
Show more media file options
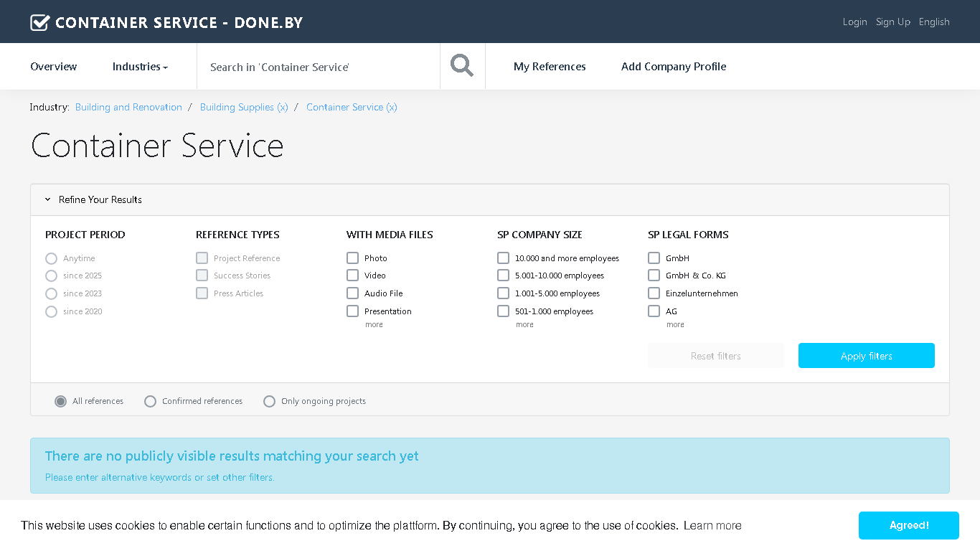click(x=374, y=325)
